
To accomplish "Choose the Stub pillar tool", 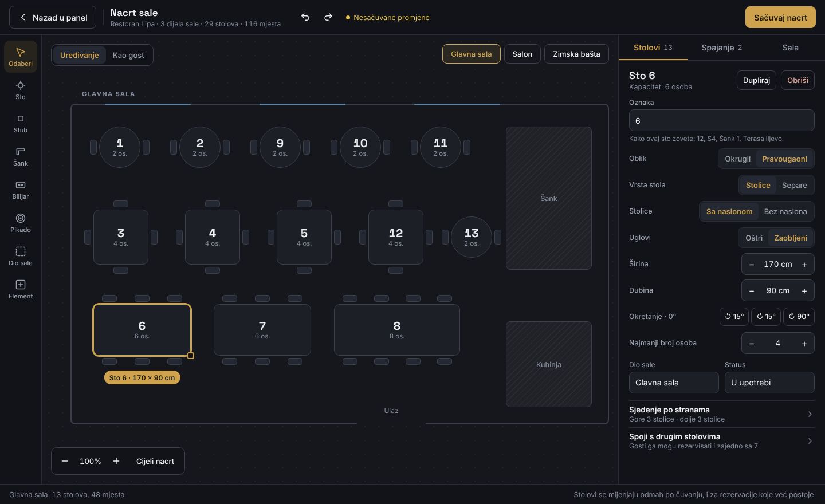I will 21,123.
